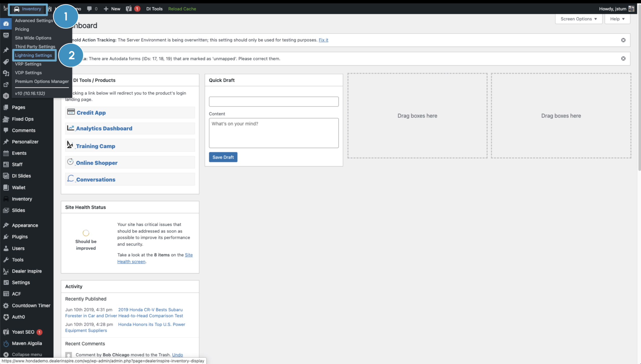Click the DI Slides icon in sidebar
Image resolution: width=641 pixels, height=364 pixels.
point(6,176)
